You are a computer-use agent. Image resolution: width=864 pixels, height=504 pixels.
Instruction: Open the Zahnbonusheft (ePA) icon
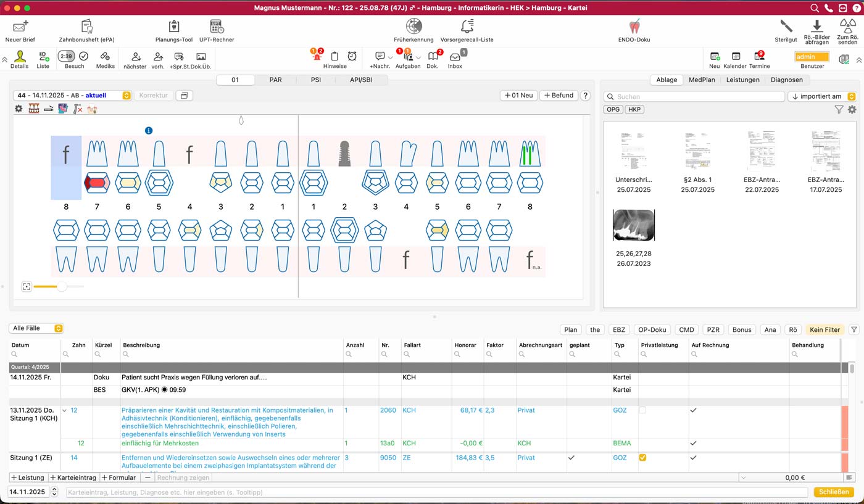86,27
